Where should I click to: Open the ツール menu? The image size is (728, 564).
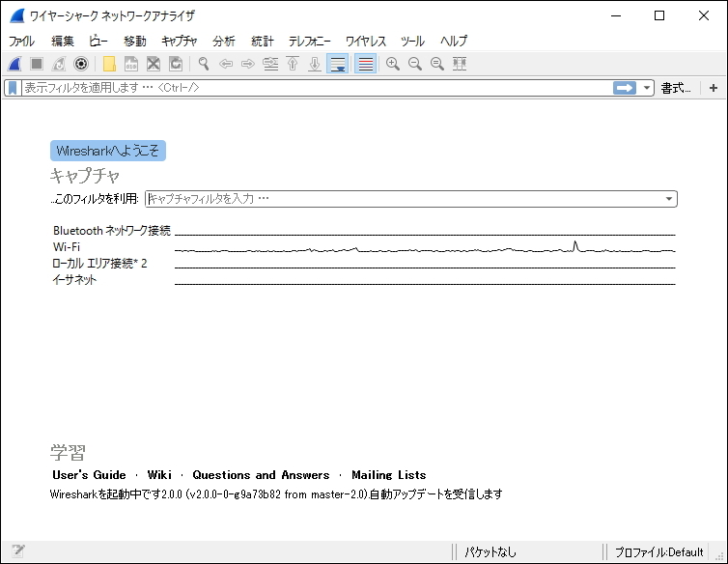click(x=412, y=41)
